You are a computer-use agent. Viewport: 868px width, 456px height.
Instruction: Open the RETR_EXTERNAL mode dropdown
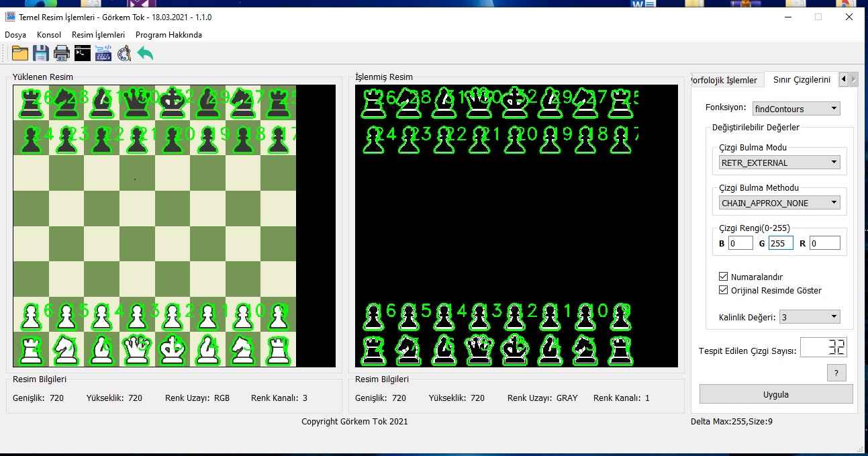point(779,163)
